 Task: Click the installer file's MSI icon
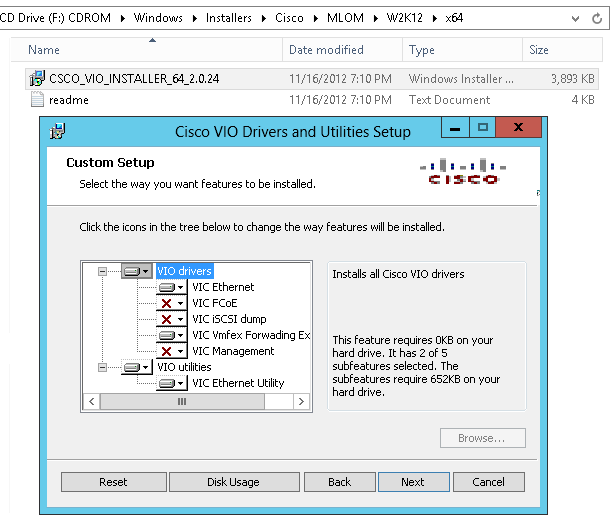point(37,79)
